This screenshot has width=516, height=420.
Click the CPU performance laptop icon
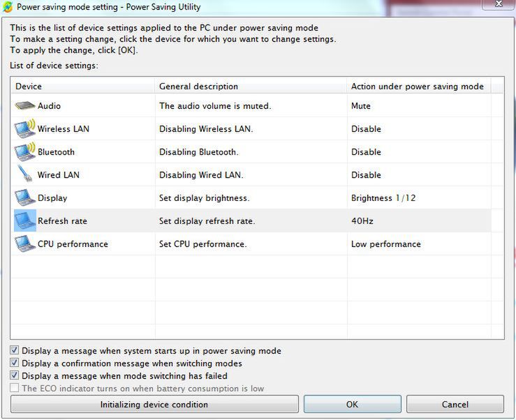pos(25,243)
